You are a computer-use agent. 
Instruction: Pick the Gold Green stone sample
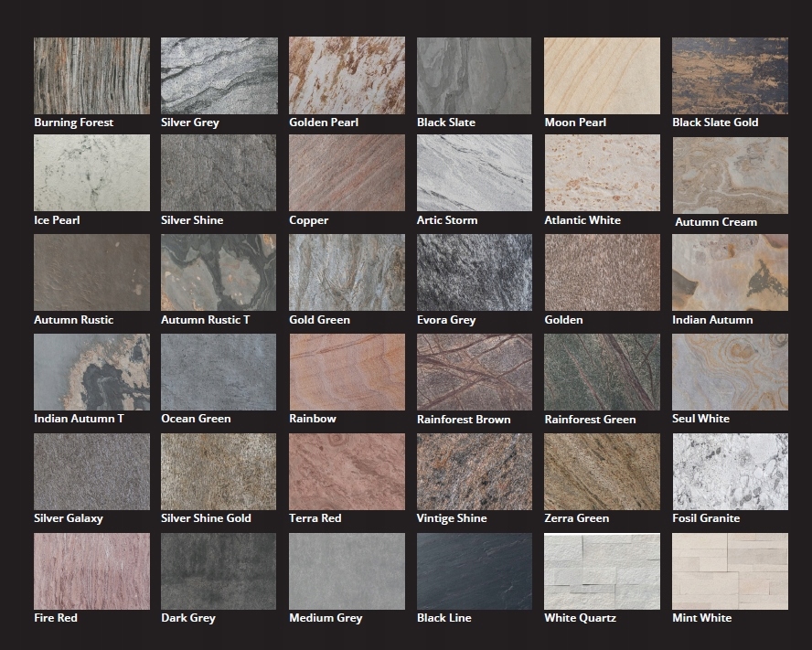pos(347,272)
